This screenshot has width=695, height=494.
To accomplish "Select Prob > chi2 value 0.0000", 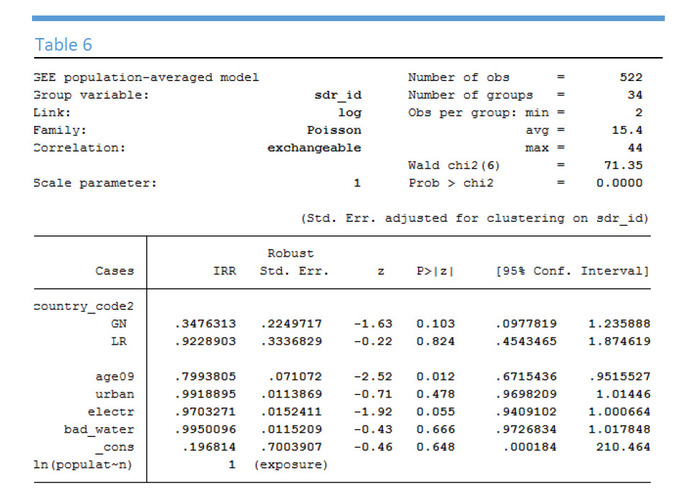I will [619, 183].
